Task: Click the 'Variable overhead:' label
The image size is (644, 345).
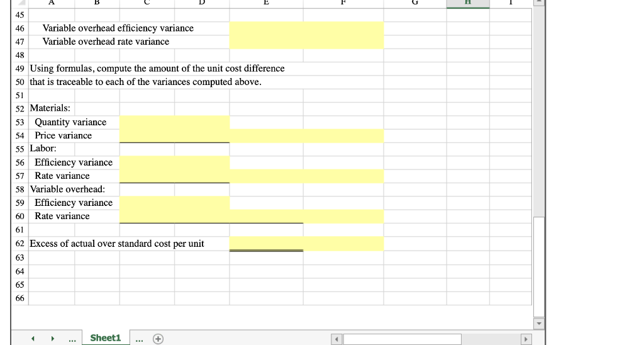Action: 68,189
